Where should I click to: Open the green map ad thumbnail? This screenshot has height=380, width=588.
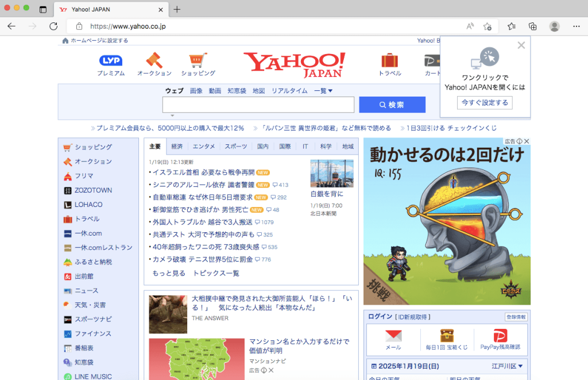tap(196, 359)
